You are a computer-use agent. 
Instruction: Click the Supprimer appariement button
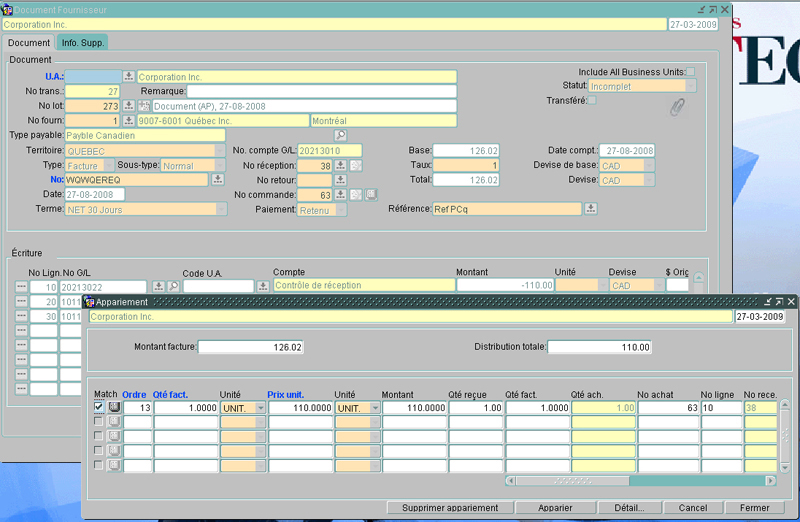coord(449,508)
